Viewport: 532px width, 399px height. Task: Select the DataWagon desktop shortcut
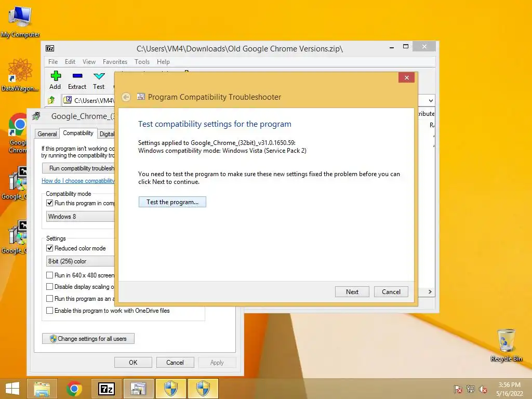click(20, 75)
